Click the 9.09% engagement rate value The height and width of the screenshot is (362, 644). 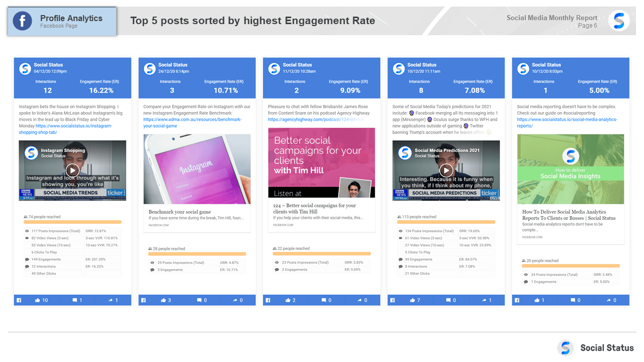[350, 90]
